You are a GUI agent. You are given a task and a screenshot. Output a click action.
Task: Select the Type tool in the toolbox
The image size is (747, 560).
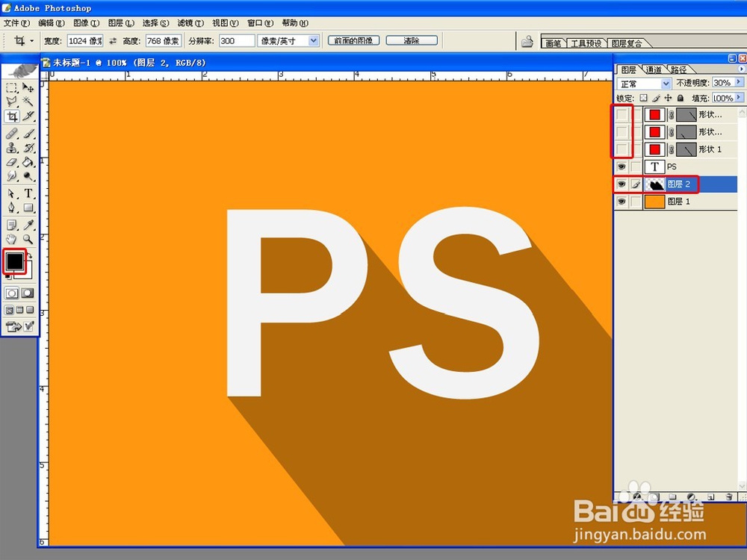(28, 194)
